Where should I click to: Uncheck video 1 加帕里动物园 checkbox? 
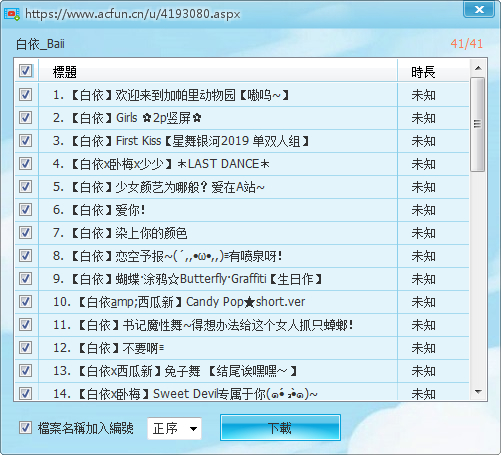click(x=26, y=95)
